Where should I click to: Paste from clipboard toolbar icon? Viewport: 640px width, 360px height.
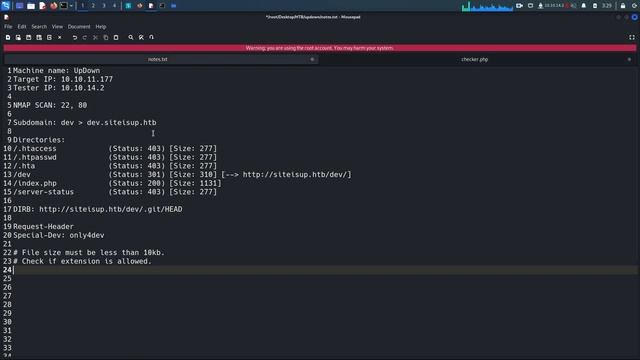tap(116, 37)
